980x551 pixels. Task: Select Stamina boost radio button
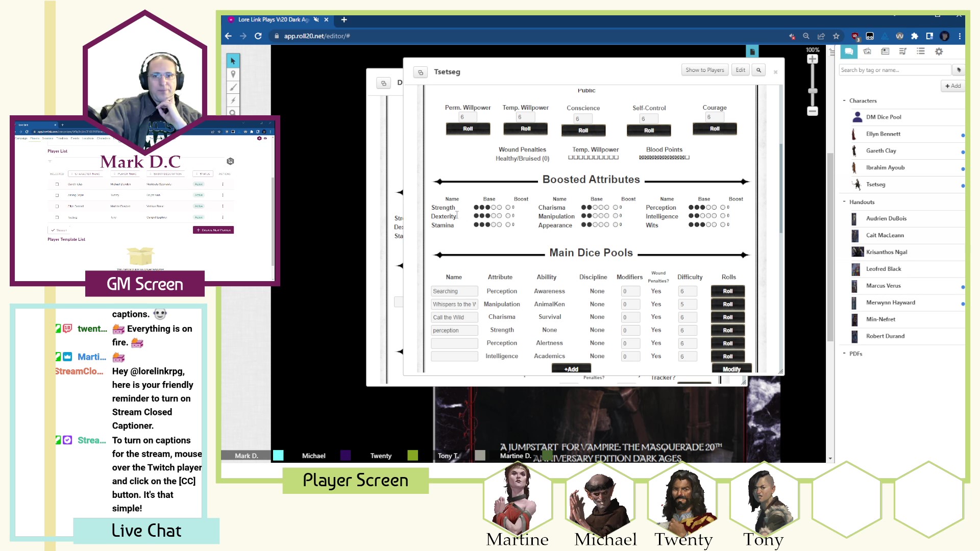[x=508, y=224]
